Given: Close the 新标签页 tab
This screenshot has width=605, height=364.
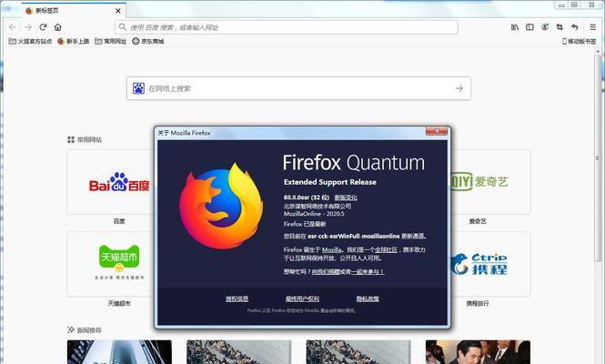Looking at the screenshot, I should [118, 11].
